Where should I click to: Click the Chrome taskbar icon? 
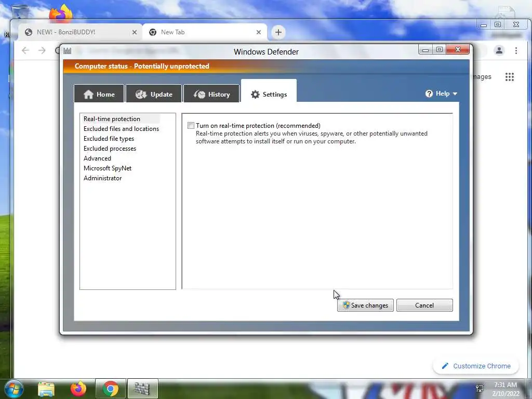(110, 389)
